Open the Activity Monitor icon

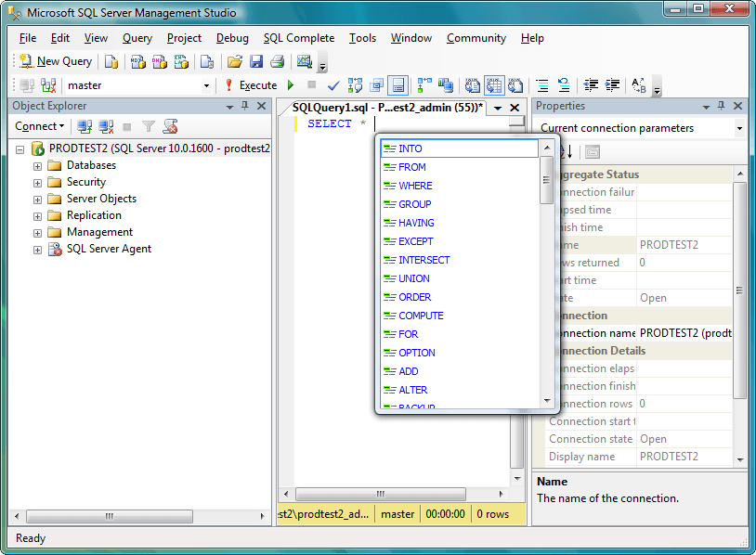point(305,61)
